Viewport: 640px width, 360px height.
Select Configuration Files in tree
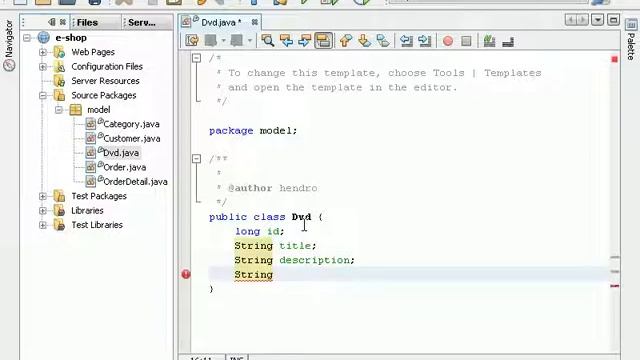pos(107,67)
